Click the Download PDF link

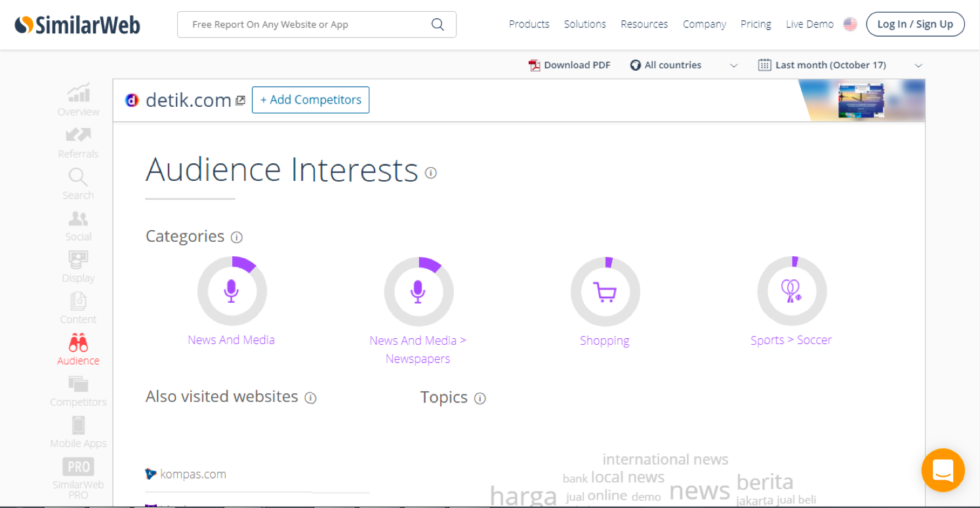tap(577, 65)
